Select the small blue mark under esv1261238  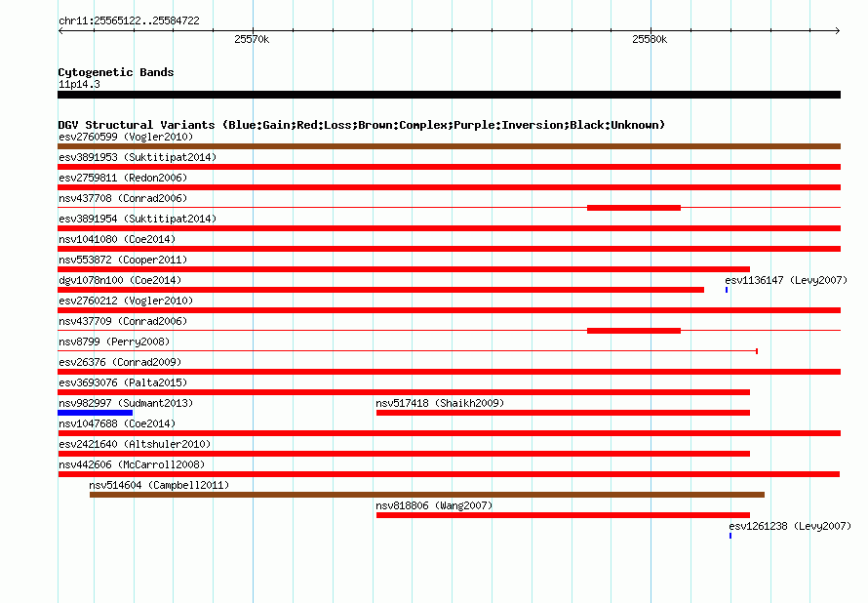(x=730, y=536)
